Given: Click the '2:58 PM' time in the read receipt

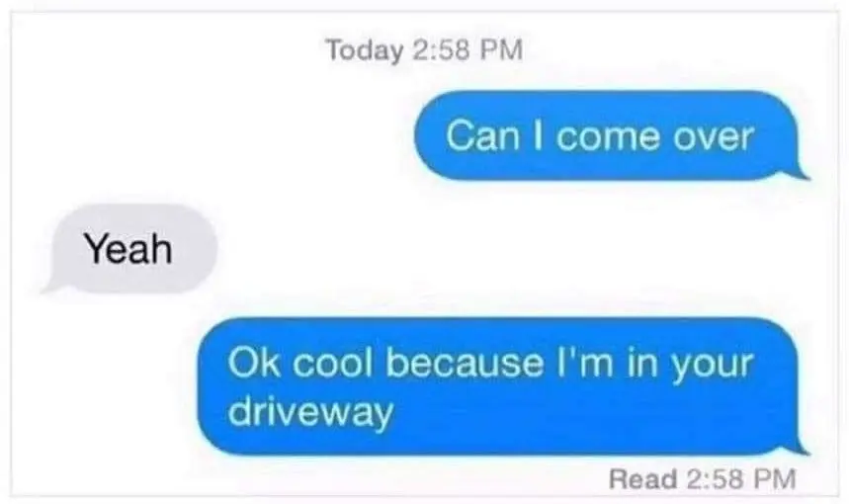Looking at the screenshot, I should click(x=741, y=479).
